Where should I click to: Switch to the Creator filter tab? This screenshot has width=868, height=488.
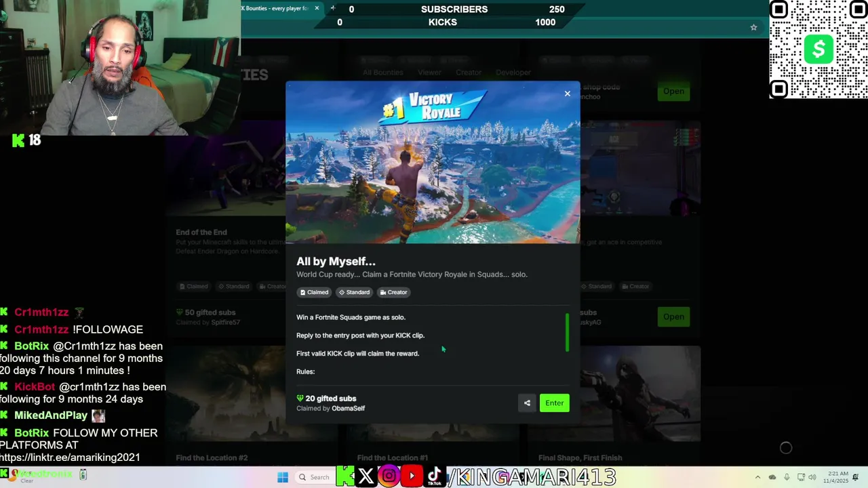click(x=469, y=73)
